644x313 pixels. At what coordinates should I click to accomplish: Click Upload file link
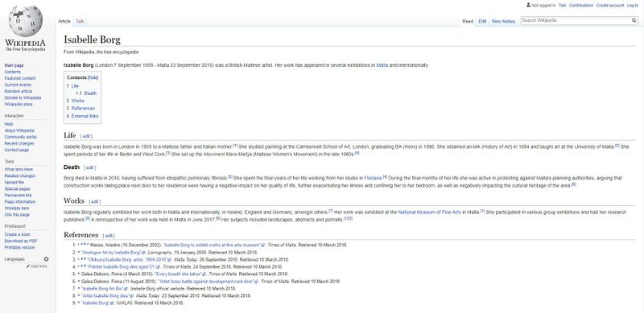point(14,183)
